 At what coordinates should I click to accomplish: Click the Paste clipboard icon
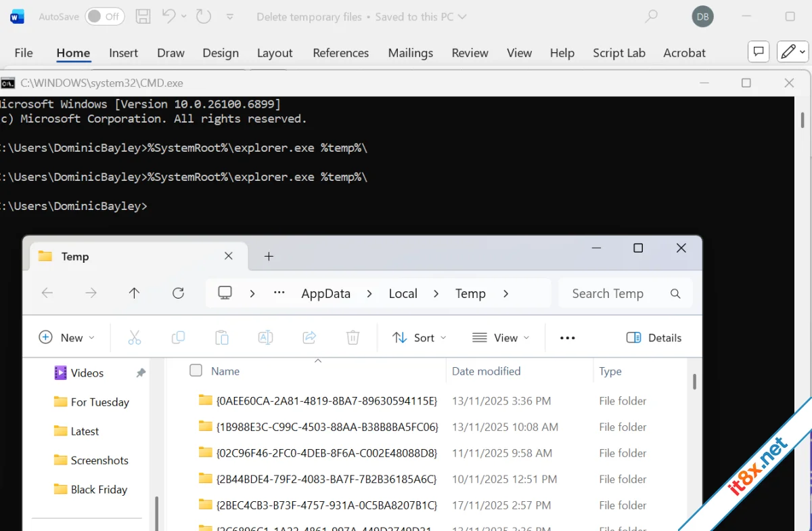221,337
